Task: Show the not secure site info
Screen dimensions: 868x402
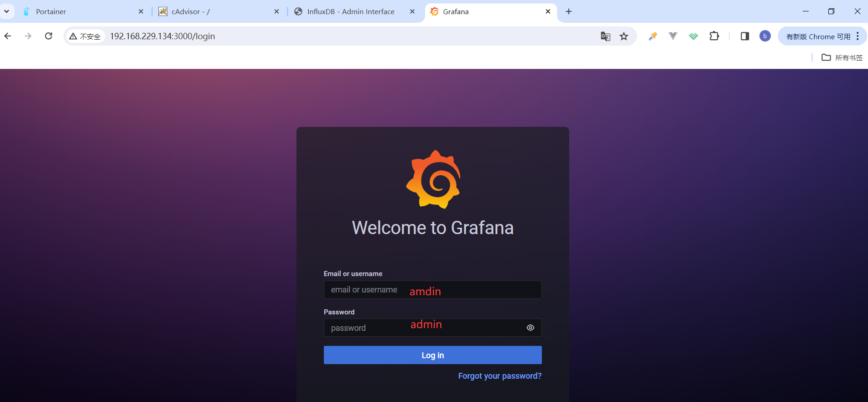Action: coord(85,36)
